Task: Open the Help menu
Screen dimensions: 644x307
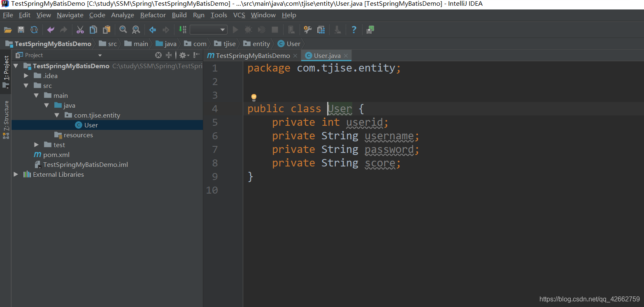Action: click(289, 15)
